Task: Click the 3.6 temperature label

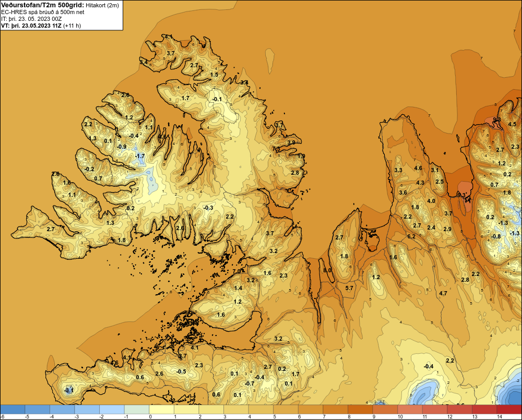Action: 403,193
